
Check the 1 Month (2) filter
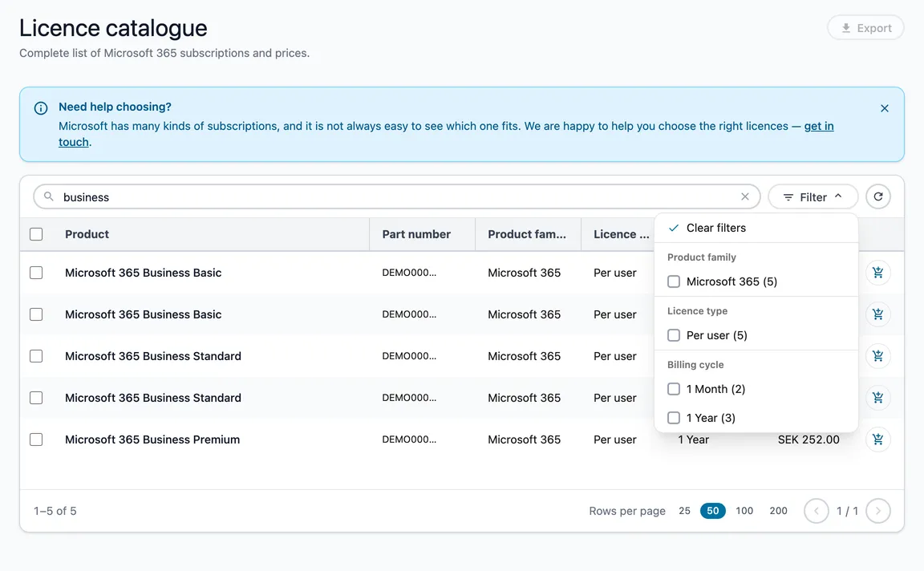tap(674, 389)
